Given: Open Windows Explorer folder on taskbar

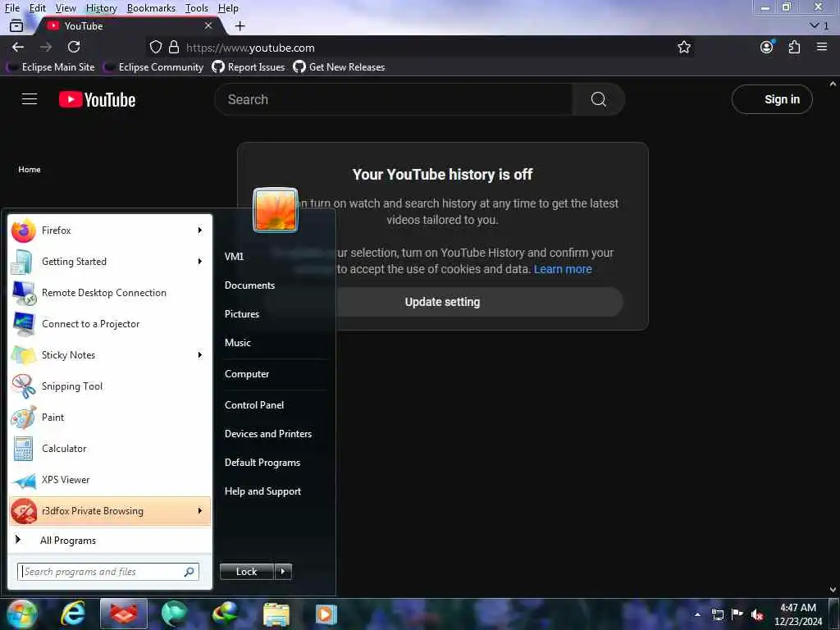Looking at the screenshot, I should tap(276, 614).
